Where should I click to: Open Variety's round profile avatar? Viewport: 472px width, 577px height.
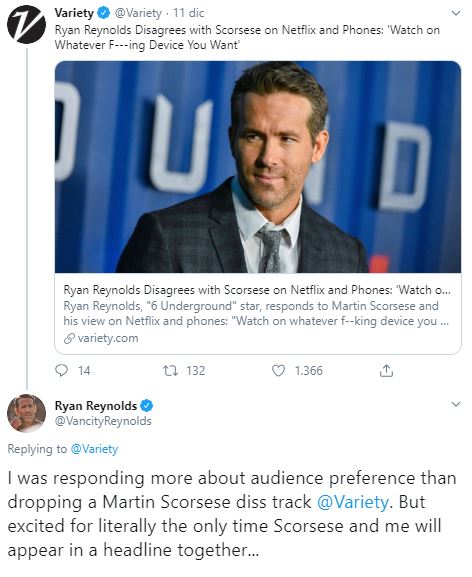click(26, 25)
